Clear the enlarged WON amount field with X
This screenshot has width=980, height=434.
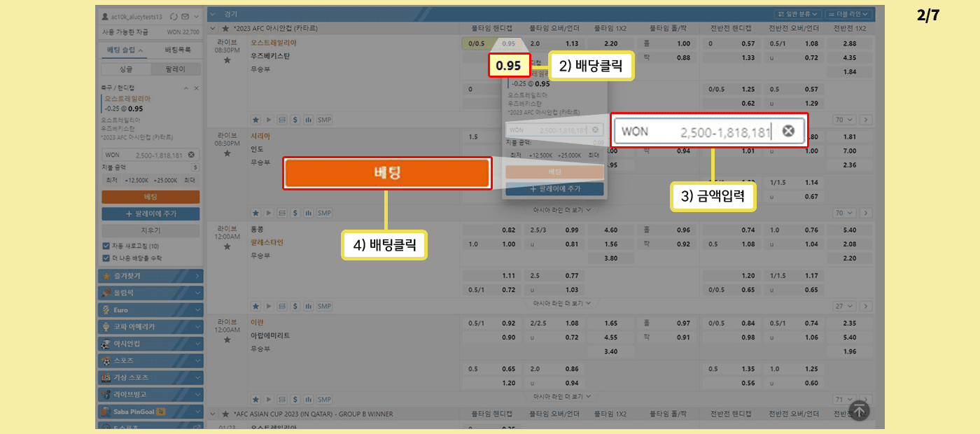pyautogui.click(x=788, y=131)
